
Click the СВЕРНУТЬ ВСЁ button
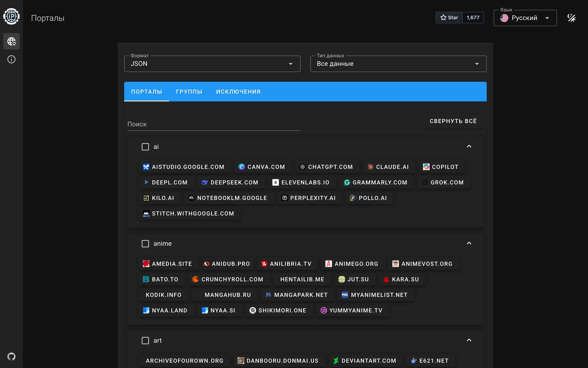point(453,121)
